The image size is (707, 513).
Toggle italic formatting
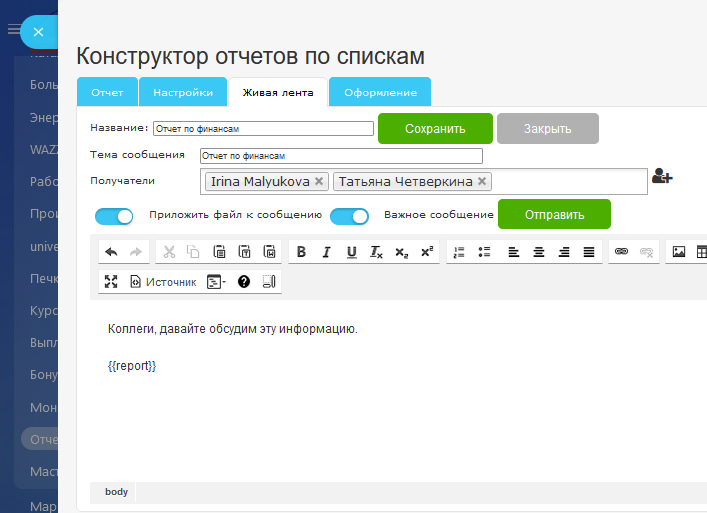click(326, 252)
